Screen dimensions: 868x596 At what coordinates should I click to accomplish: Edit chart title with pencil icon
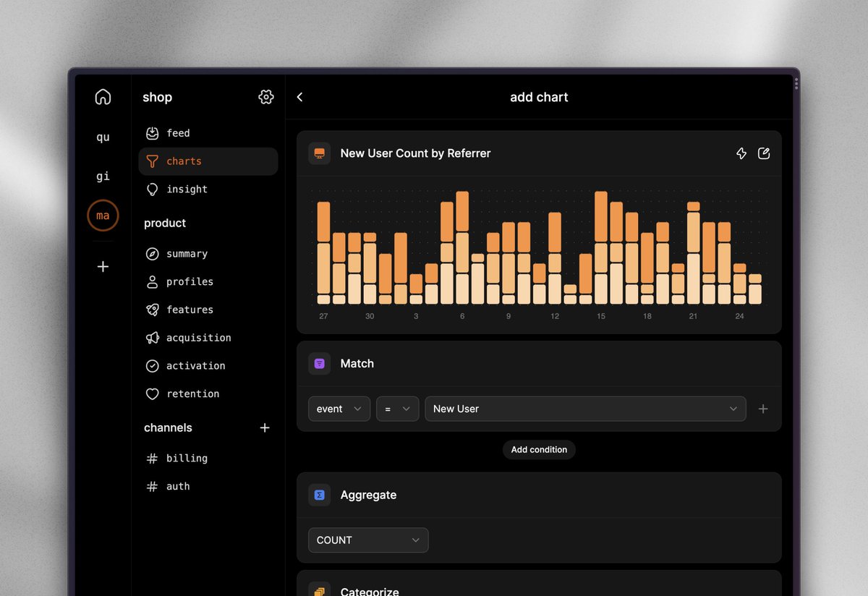click(764, 153)
